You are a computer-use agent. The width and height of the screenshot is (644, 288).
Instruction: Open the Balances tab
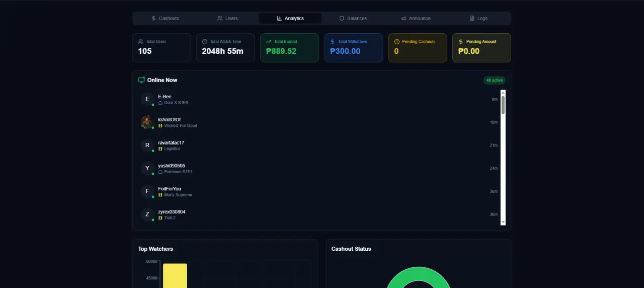coord(353,18)
